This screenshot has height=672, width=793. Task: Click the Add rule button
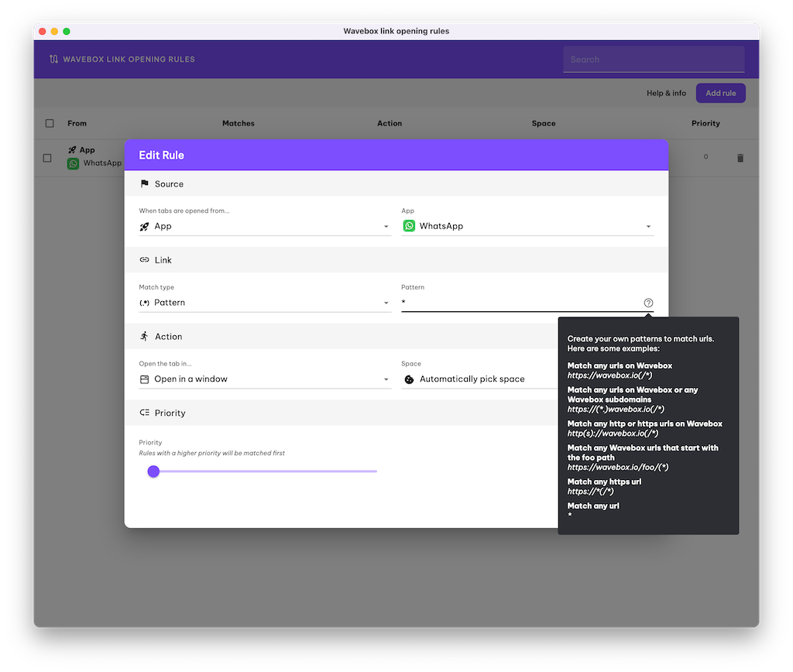[721, 93]
